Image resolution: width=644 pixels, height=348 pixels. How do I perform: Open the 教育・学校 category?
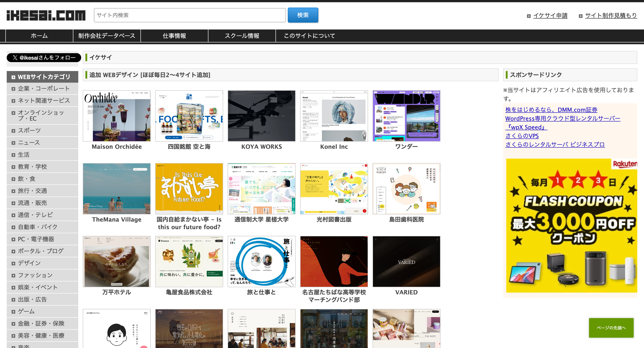(x=42, y=167)
